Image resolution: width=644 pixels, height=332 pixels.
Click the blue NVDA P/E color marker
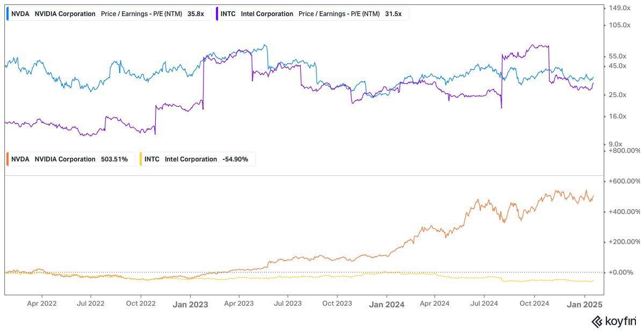pos(7,13)
